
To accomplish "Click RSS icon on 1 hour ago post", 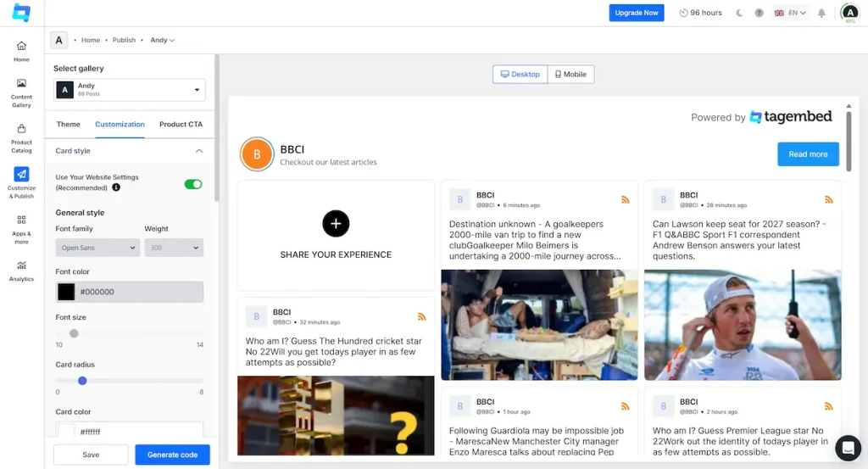I will (x=625, y=406).
